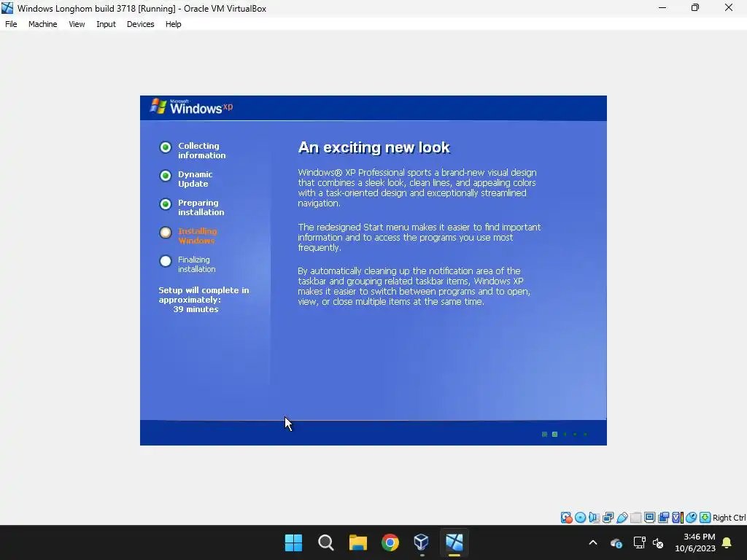Screen dimensions: 747x560
Task: Click the hard disk activity indicator
Action: (x=566, y=518)
